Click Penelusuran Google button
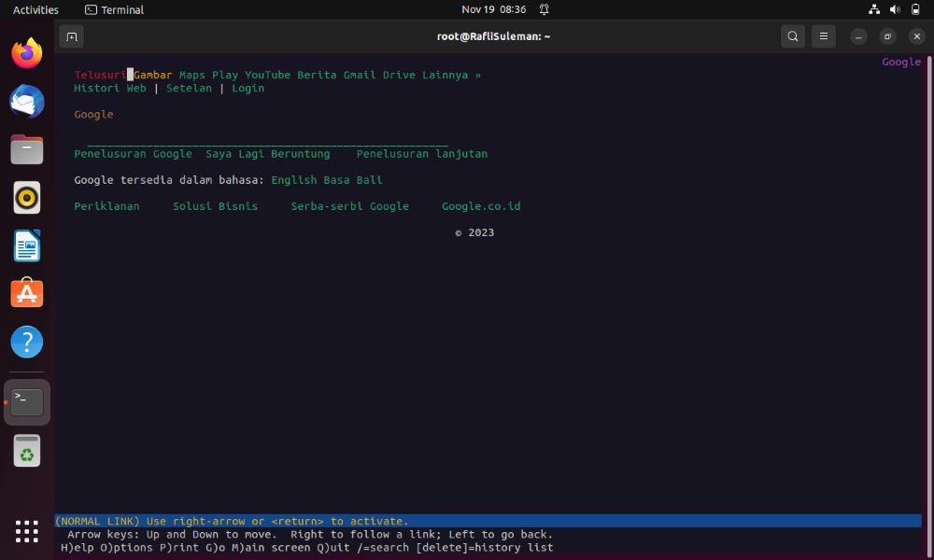934x560 pixels. pyautogui.click(x=133, y=154)
